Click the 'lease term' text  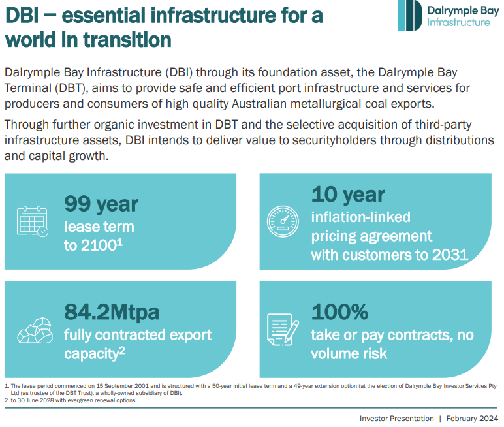[x=99, y=227]
